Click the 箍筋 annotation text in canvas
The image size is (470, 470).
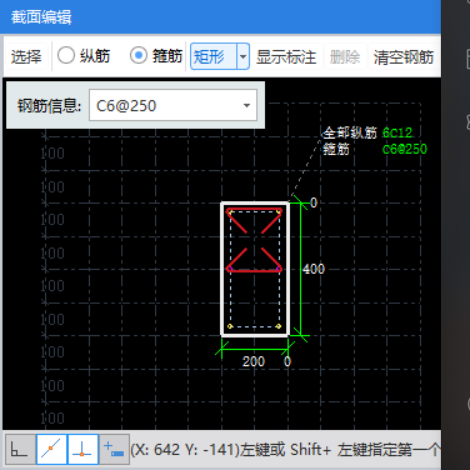click(336, 149)
